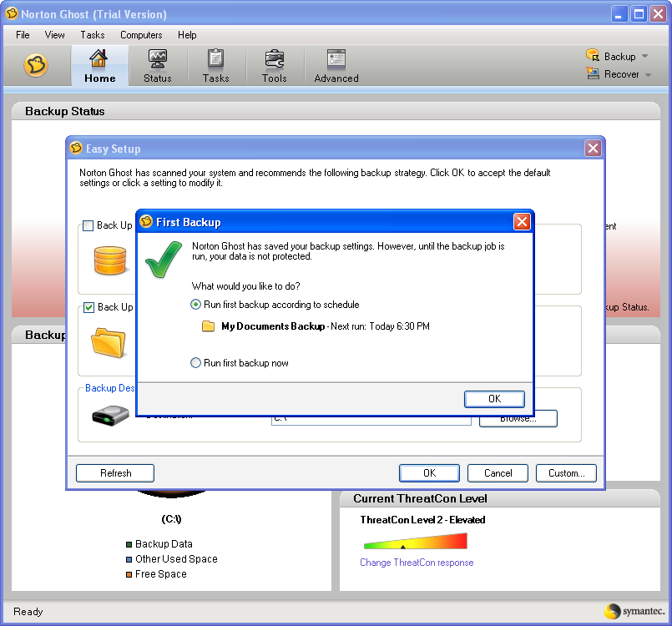The height and width of the screenshot is (626, 672).
Task: Maximize the Norton Ghost window
Action: coord(639,14)
